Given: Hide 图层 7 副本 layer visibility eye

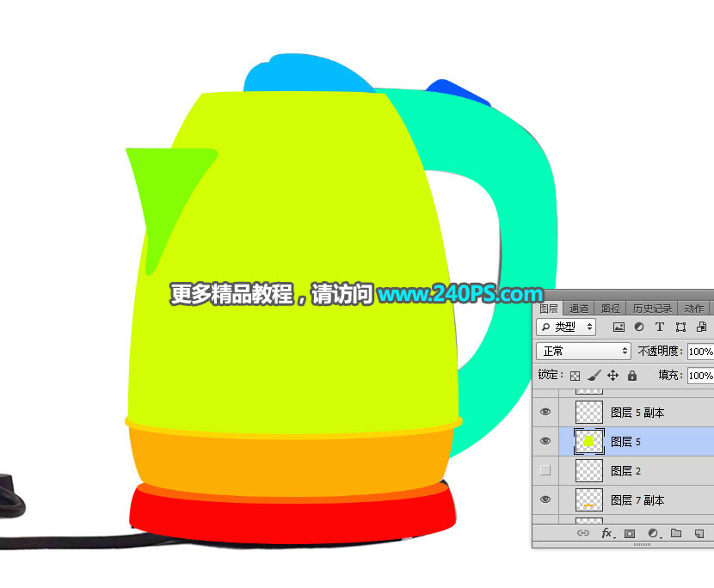Looking at the screenshot, I should 545,499.
